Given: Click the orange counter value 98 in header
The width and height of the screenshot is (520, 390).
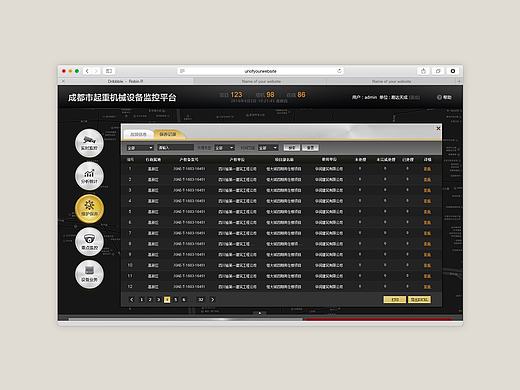Looking at the screenshot, I should pos(270,95).
